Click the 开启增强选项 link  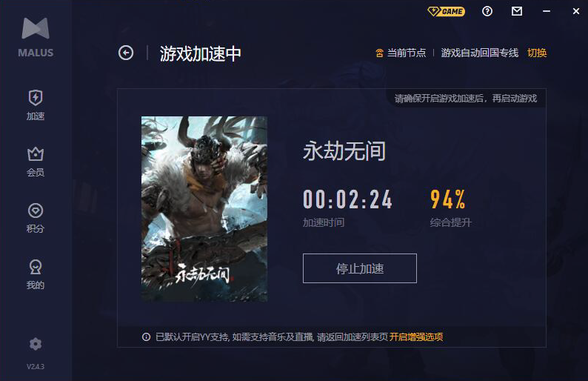point(416,337)
